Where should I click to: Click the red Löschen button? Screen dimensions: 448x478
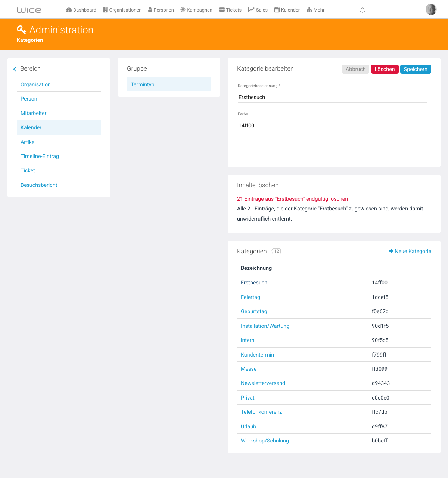[x=385, y=69]
